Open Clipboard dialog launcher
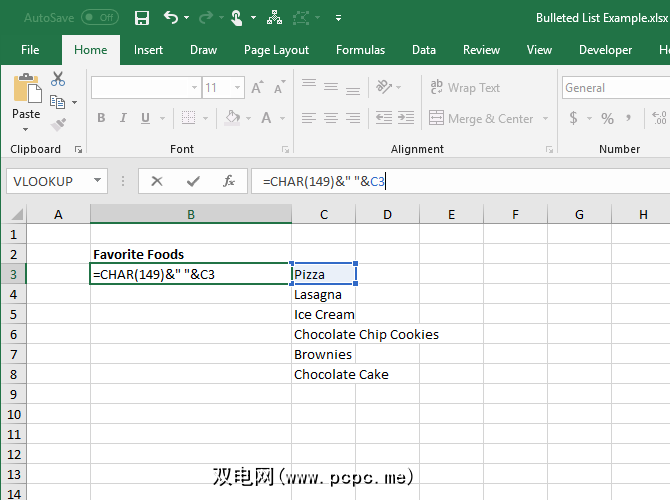This screenshot has width=670, height=500. (78, 149)
